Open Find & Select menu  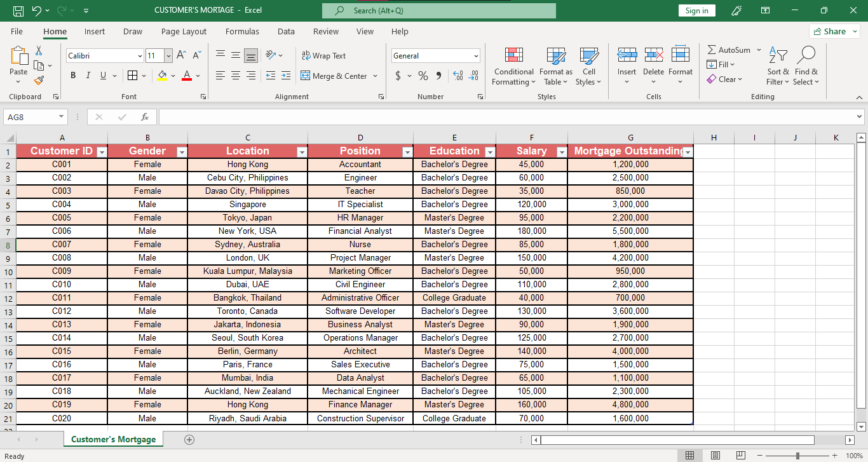[x=806, y=66]
